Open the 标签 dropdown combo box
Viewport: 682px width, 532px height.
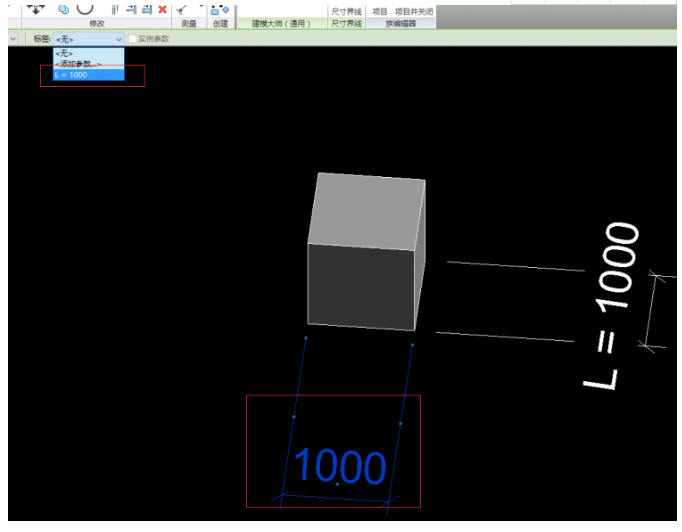pyautogui.click(x=89, y=39)
